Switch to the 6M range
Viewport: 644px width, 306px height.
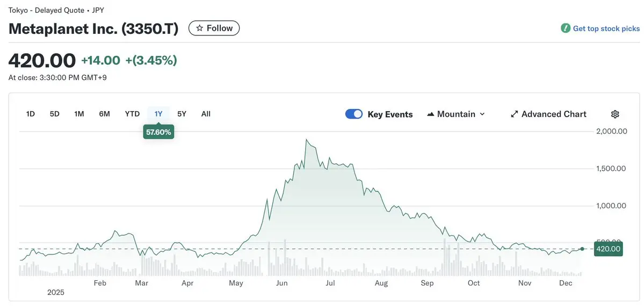click(x=104, y=114)
